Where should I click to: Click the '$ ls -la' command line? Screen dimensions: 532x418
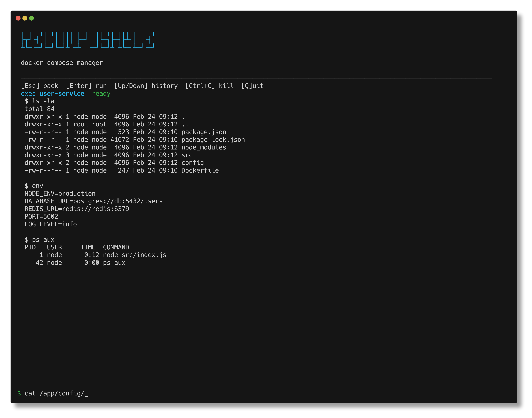pyautogui.click(x=39, y=101)
